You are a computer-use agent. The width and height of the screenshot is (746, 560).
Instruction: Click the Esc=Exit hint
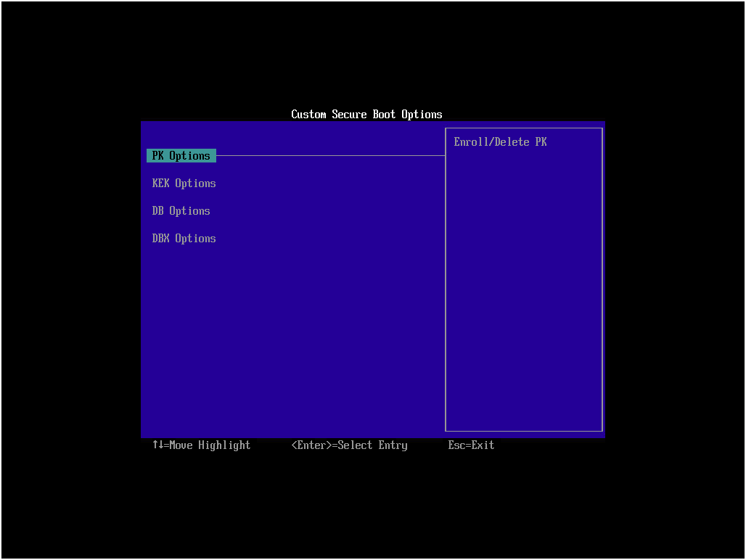click(x=471, y=445)
